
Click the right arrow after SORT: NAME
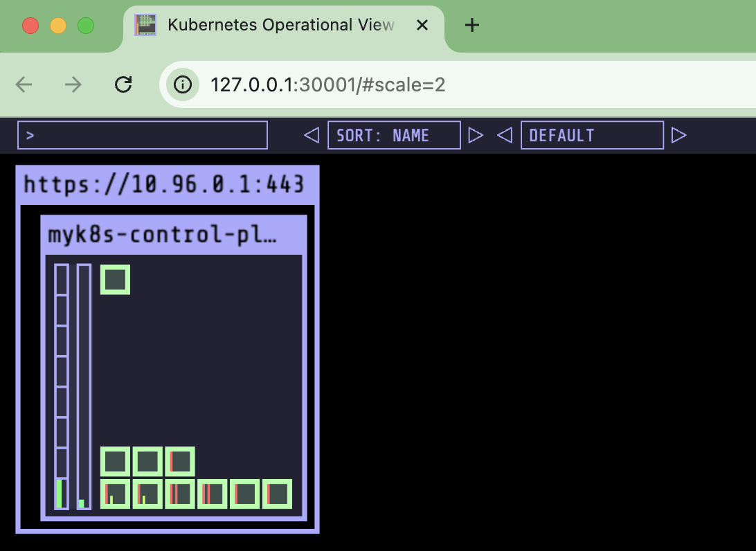point(476,136)
